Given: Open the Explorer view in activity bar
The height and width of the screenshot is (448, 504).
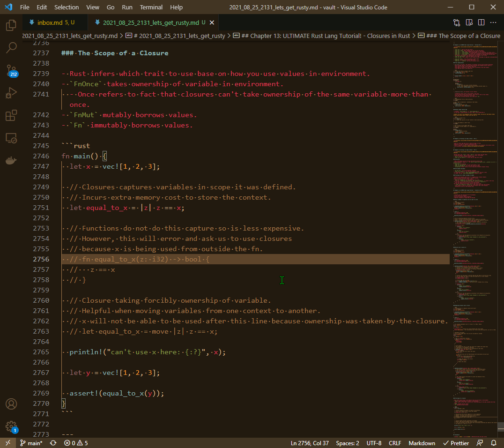Looking at the screenshot, I should (x=11, y=25).
